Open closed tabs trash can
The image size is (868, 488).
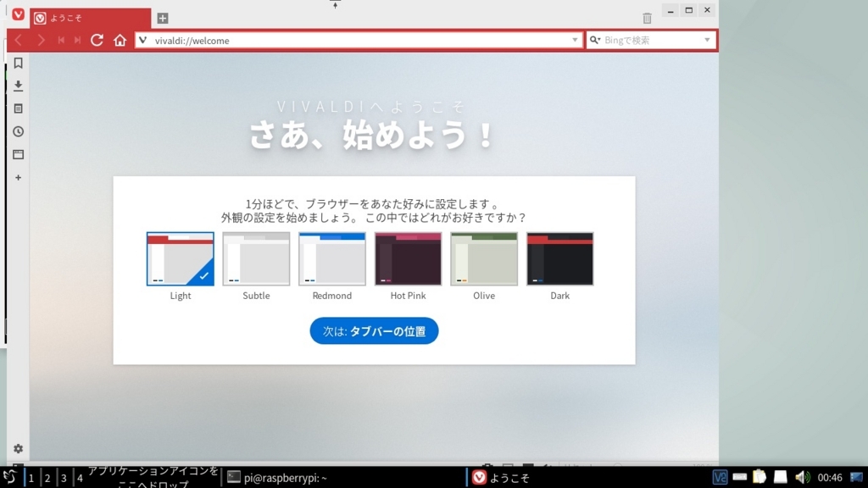647,19
